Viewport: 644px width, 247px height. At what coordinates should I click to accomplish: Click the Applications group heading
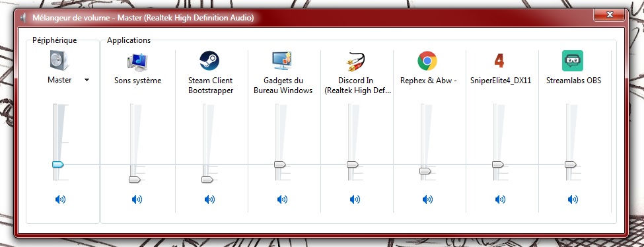coord(129,40)
